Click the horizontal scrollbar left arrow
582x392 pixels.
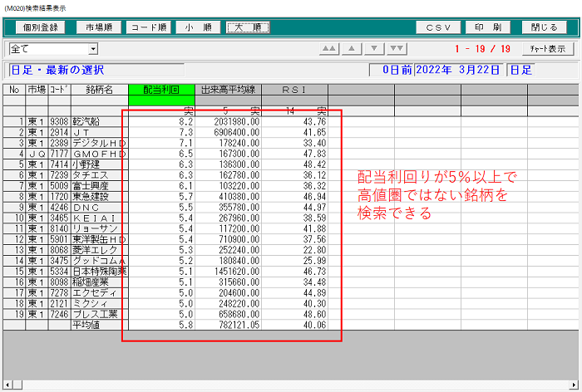7,385
